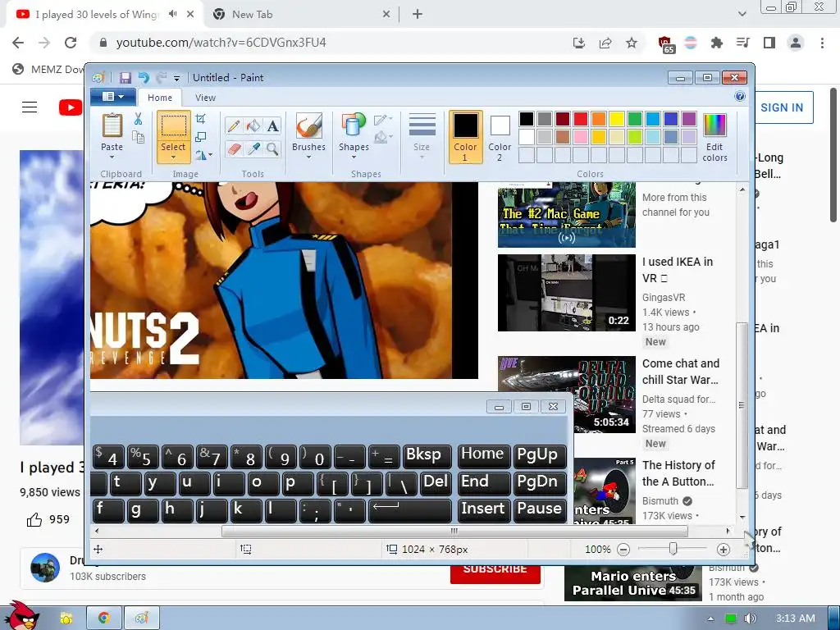Click Mario enters Parallel Universe video thumbnail

(x=632, y=583)
